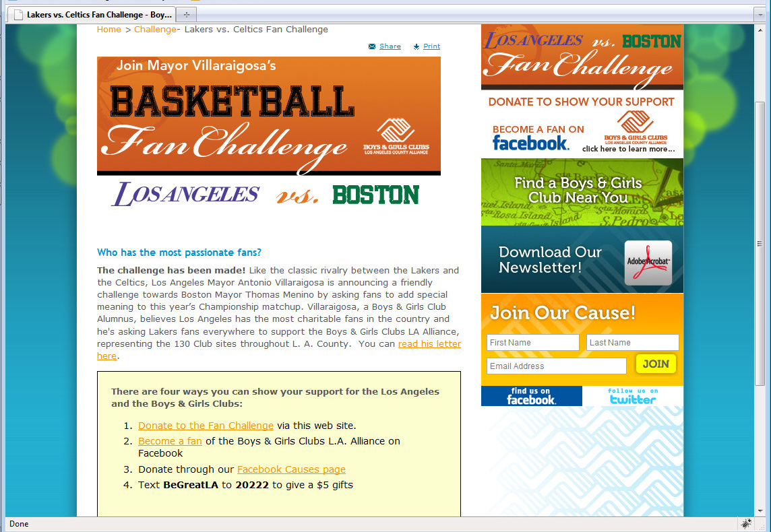Image resolution: width=771 pixels, height=532 pixels.
Task: Open a new tab with plus button
Action: pyautogui.click(x=187, y=15)
